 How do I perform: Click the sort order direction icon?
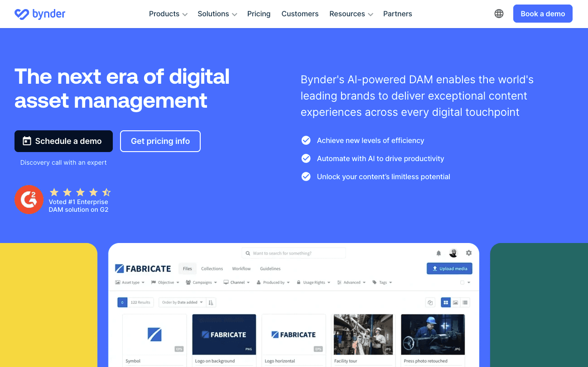(212, 302)
